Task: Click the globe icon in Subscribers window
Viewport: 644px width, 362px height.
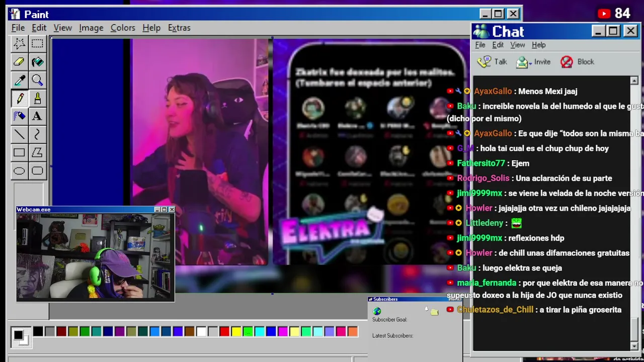Action: 377,311
